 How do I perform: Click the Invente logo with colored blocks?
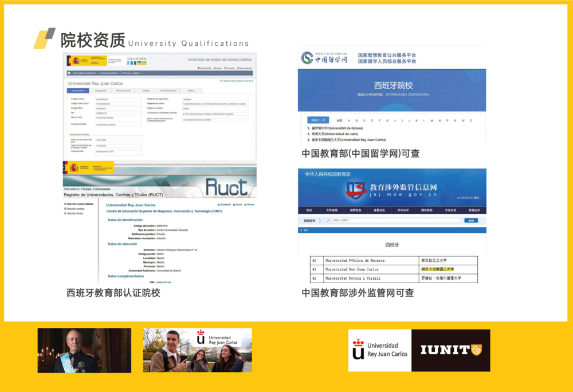[x=137, y=60]
